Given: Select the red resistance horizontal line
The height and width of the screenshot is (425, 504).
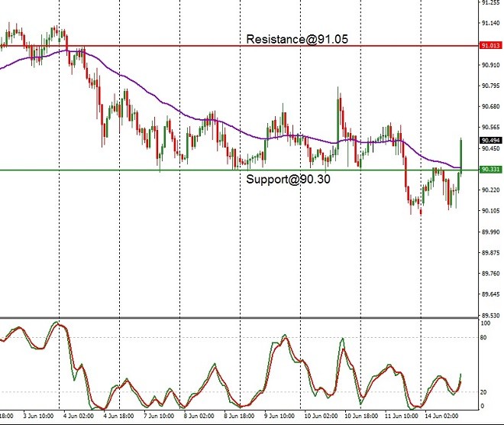Looking at the screenshot, I should pos(239,46).
